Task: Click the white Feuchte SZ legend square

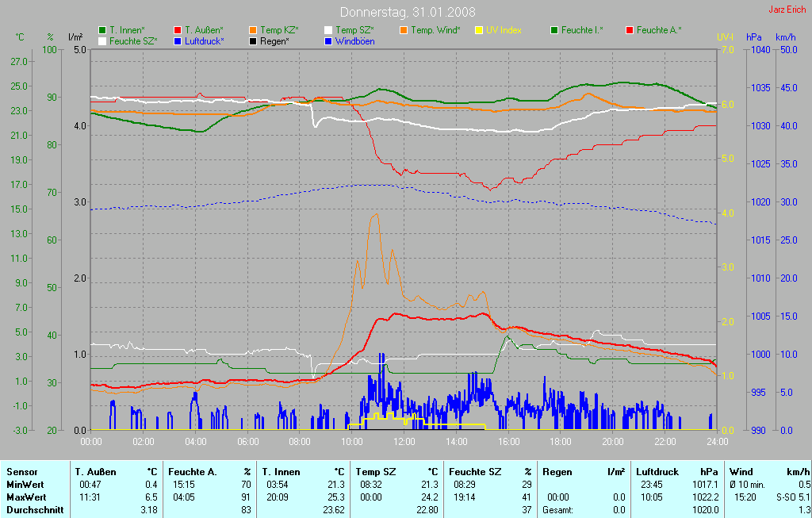Action: [102, 41]
